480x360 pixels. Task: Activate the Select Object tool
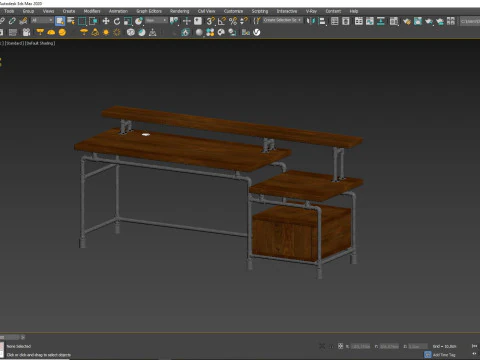tap(60, 21)
